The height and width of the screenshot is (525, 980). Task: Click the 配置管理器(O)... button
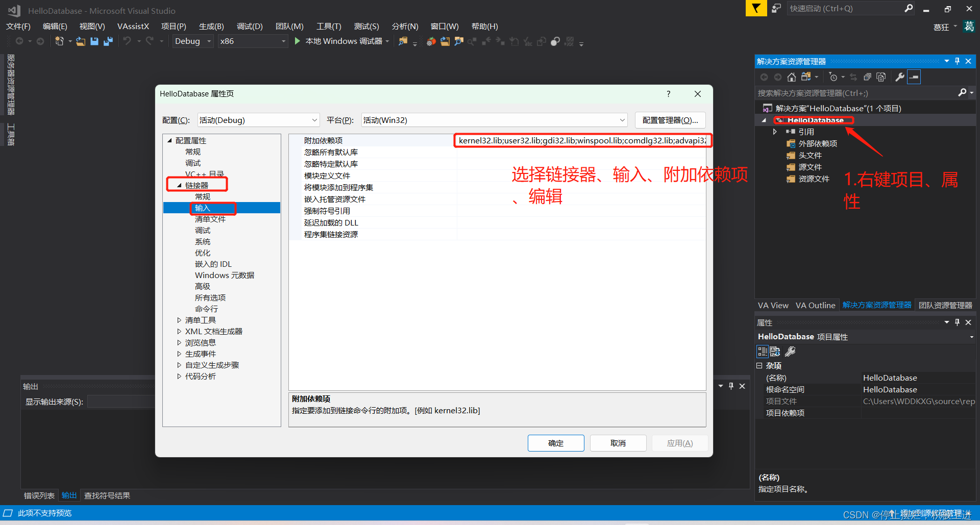[670, 120]
